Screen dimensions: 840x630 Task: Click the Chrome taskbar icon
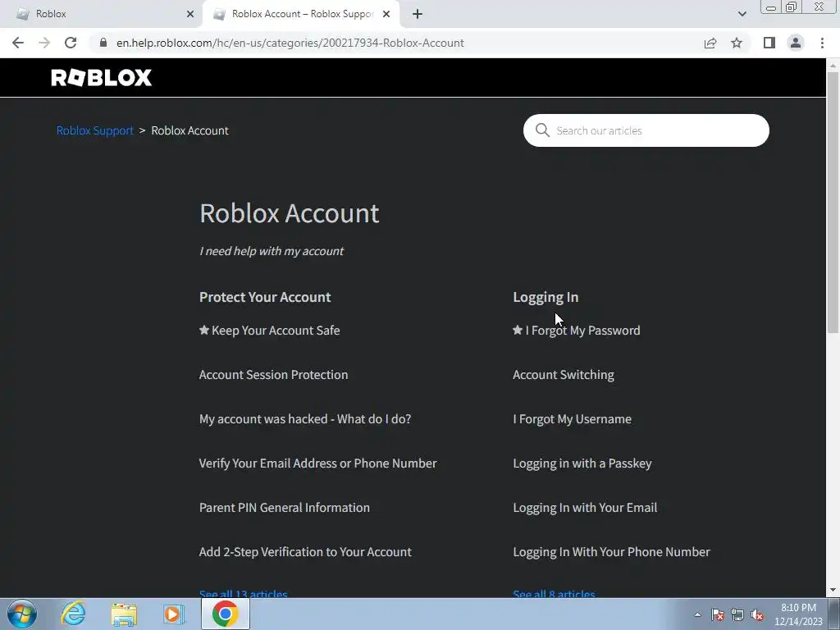pyautogui.click(x=225, y=614)
